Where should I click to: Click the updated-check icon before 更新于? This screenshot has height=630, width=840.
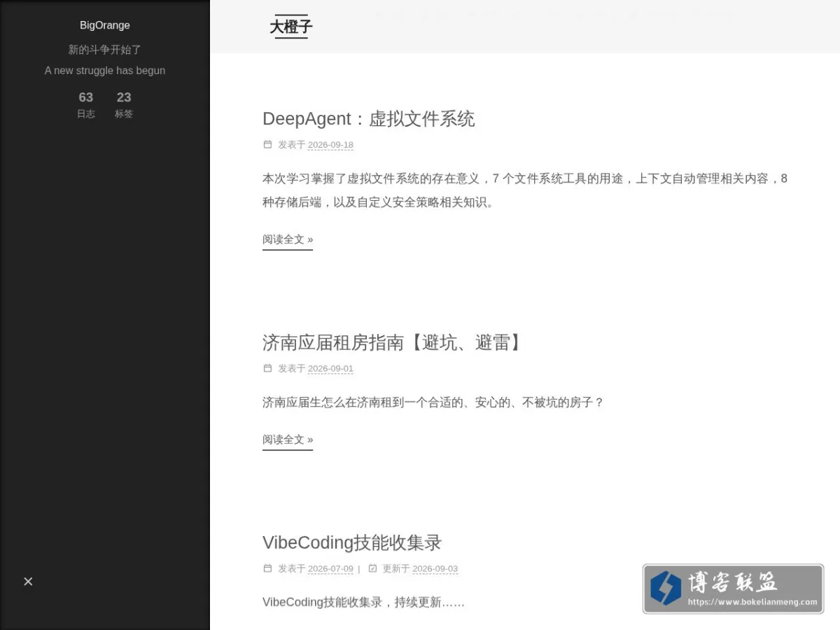[372, 568]
